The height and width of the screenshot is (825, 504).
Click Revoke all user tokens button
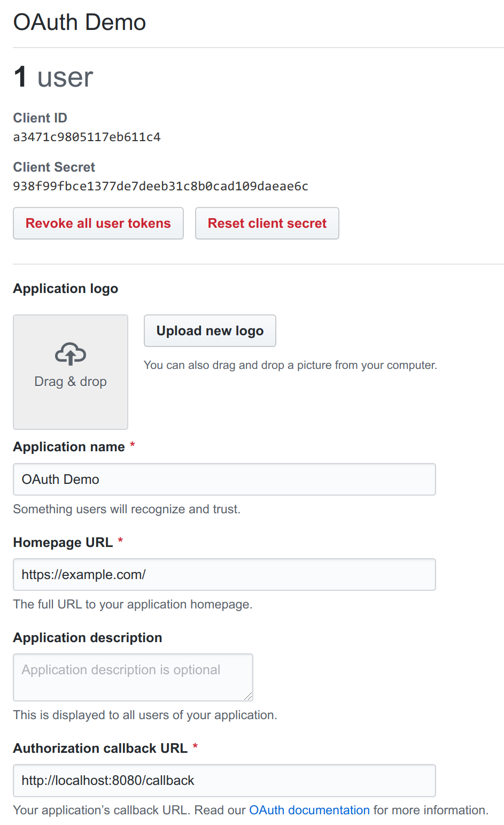[98, 223]
